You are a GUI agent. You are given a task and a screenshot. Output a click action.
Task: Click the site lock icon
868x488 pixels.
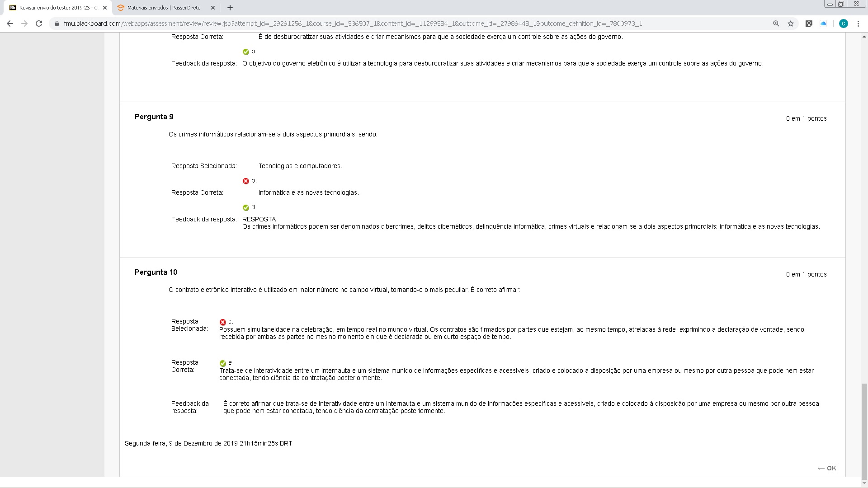(57, 23)
